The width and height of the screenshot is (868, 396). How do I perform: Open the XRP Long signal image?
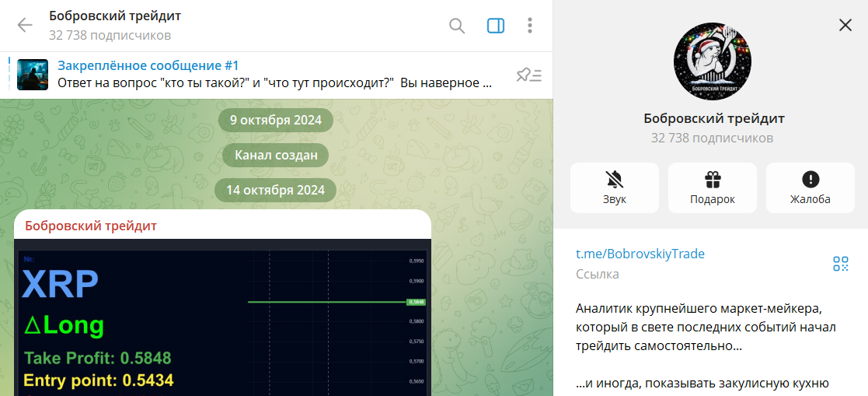tap(222, 317)
